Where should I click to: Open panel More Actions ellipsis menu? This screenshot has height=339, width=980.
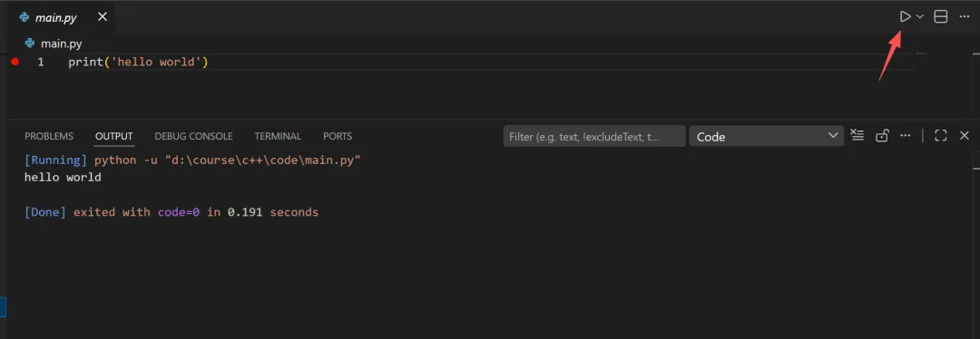coord(905,135)
